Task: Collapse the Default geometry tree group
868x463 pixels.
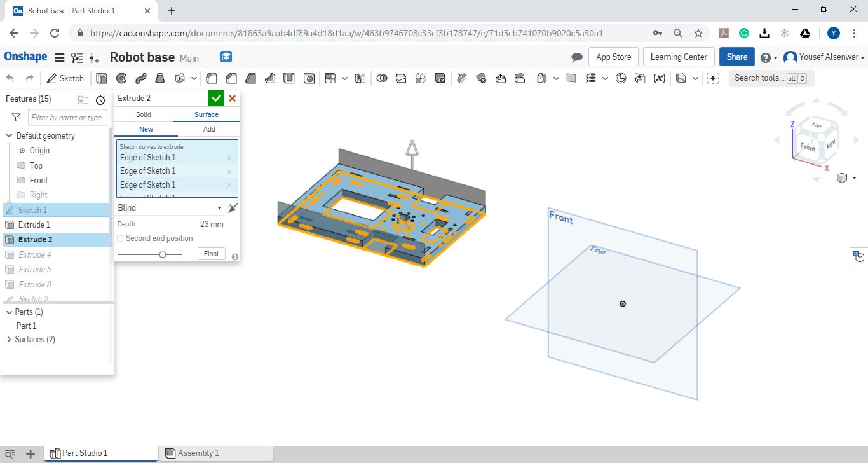Action: tap(9, 135)
